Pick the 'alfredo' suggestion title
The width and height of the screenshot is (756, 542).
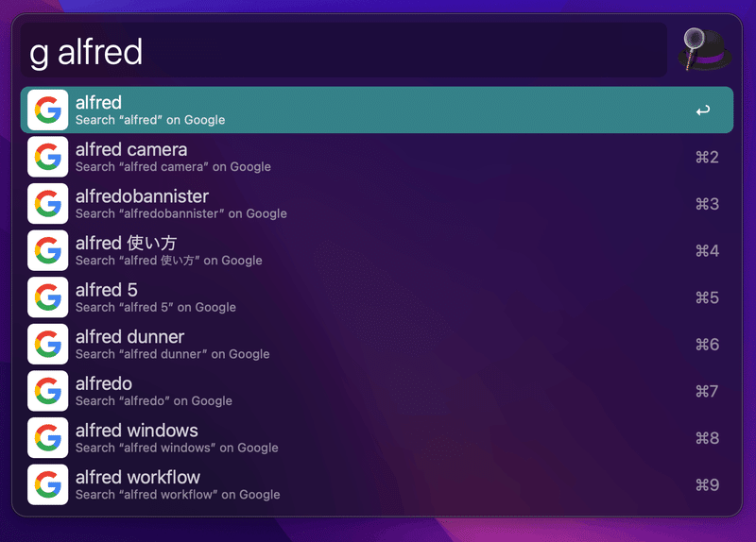(x=104, y=384)
